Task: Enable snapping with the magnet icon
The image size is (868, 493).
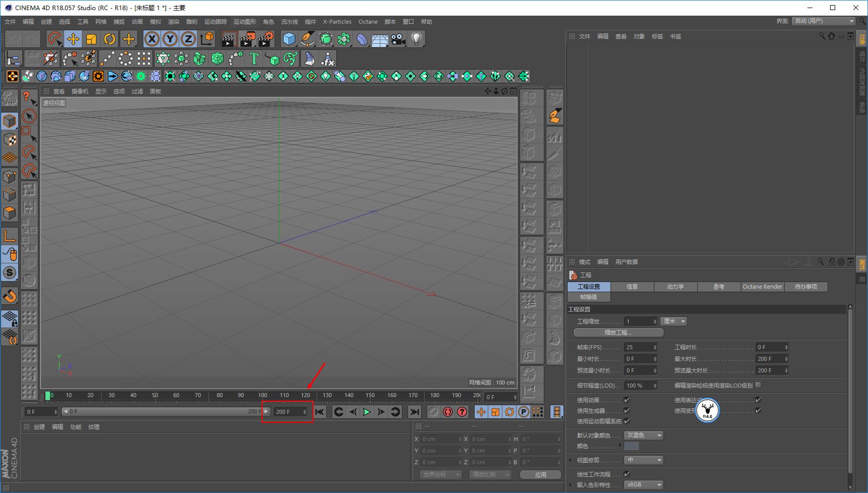Action: click(10, 296)
